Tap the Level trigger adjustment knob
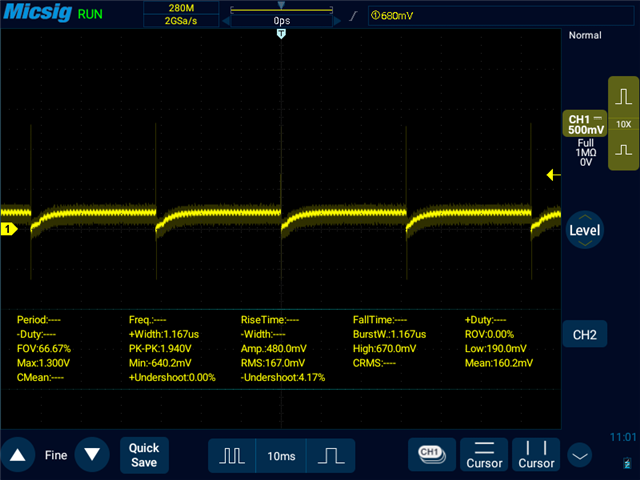Viewport: 640px width, 480px height. [x=584, y=230]
